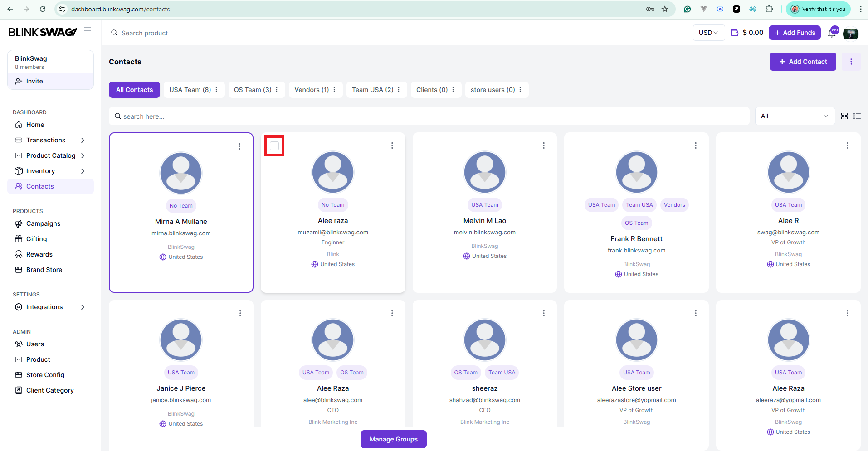Click the Manage Groups button
This screenshot has width=868, height=451.
[394, 439]
